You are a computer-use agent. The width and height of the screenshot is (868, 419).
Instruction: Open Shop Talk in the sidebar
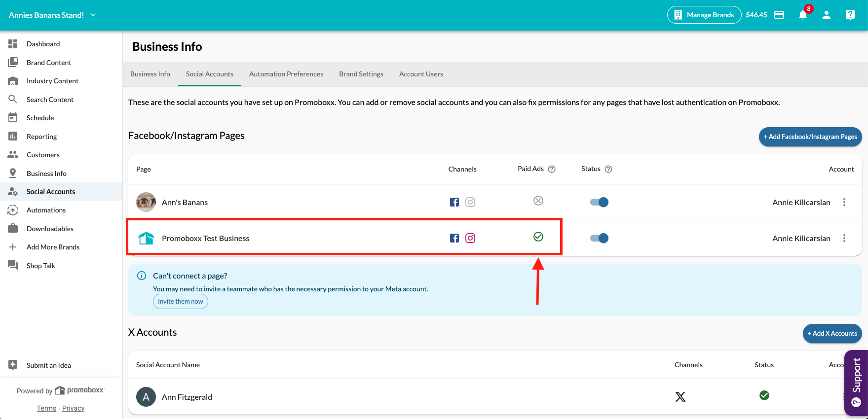61,266
